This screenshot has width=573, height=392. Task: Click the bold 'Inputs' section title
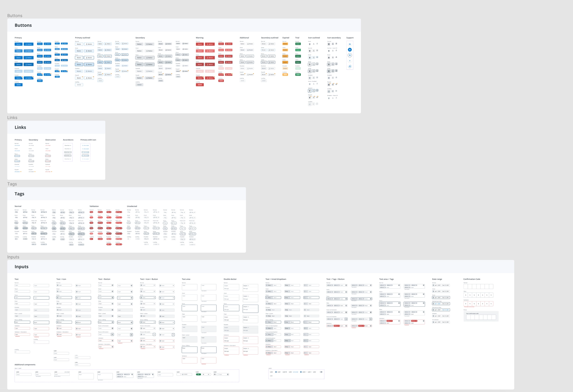[x=22, y=267]
